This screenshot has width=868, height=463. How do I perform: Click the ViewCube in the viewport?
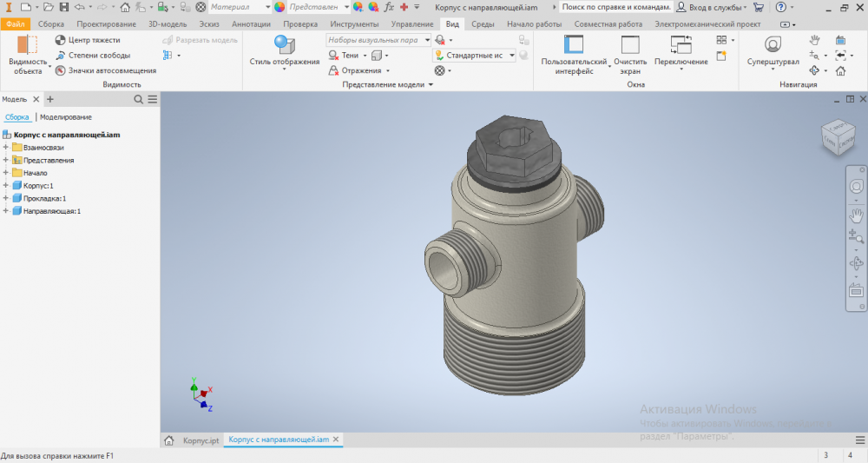839,135
